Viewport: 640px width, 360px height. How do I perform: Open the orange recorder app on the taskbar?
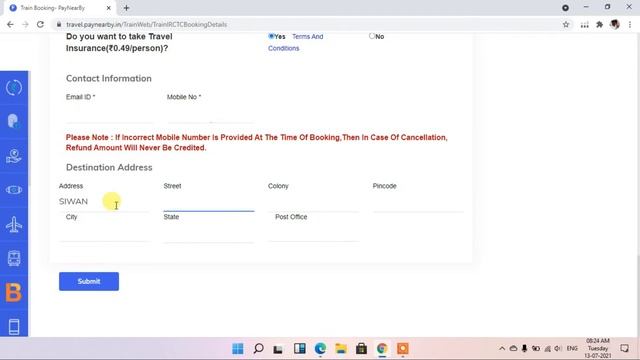[402, 349]
